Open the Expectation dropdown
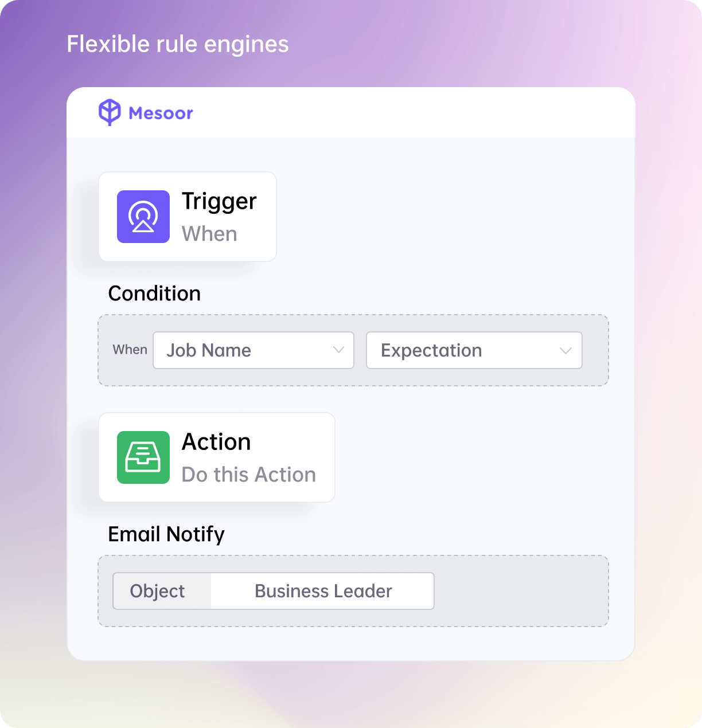The width and height of the screenshot is (702, 728). 474,350
